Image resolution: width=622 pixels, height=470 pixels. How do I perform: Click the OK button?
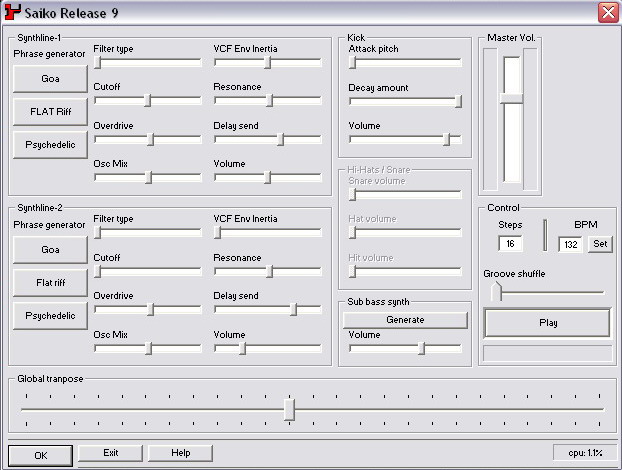(x=40, y=455)
